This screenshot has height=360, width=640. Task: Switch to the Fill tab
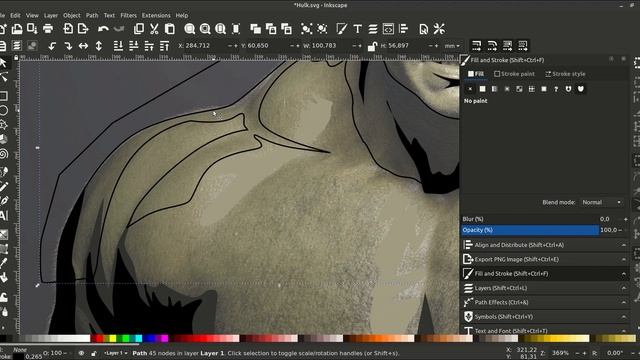[x=476, y=74]
